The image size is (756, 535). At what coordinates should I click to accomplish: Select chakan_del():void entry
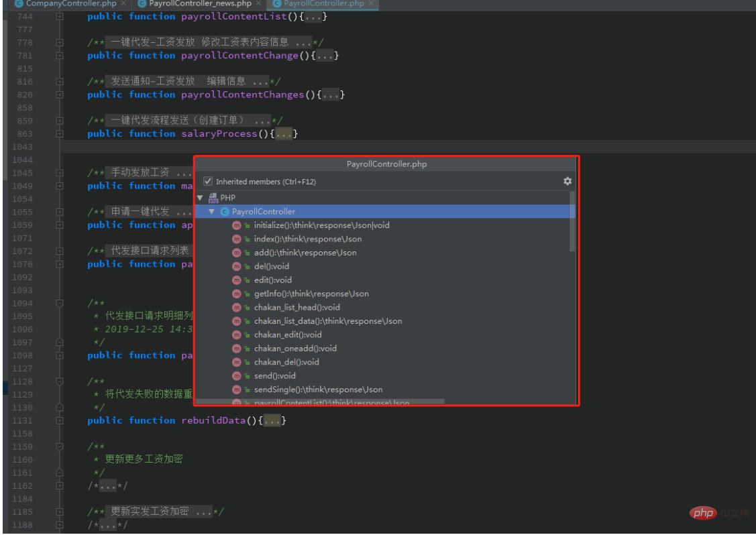tap(286, 362)
